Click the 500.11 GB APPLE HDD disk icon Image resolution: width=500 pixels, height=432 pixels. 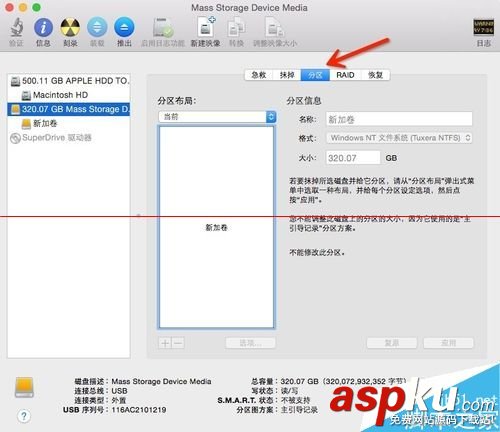[x=15, y=81]
